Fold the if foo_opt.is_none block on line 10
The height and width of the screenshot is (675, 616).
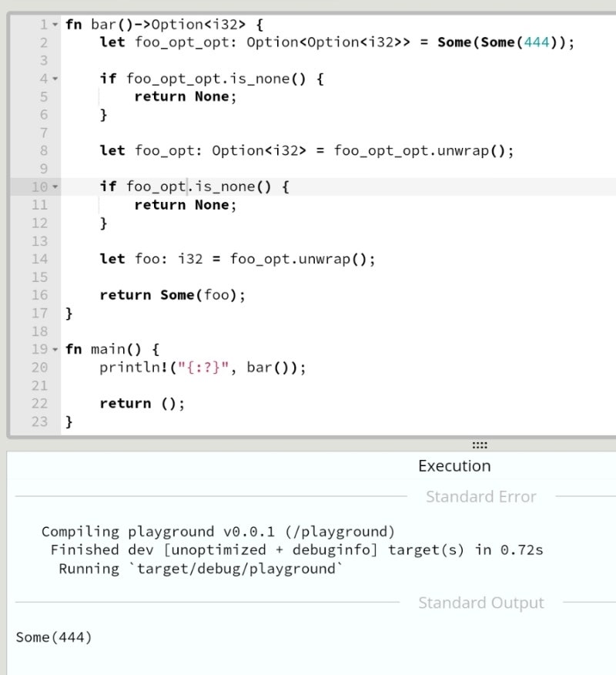55,187
